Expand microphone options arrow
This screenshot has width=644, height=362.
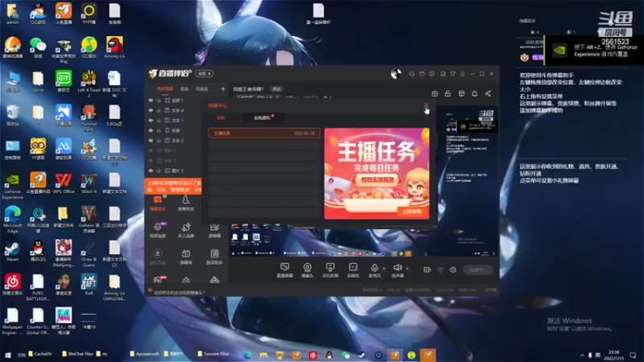pyautogui.click(x=384, y=269)
